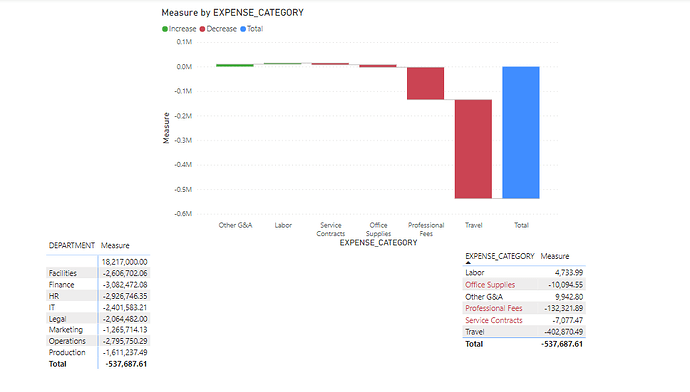Click value -132,321.89 for Professional Fees
Image resolution: width=690 pixels, height=392 pixels.
tap(563, 308)
